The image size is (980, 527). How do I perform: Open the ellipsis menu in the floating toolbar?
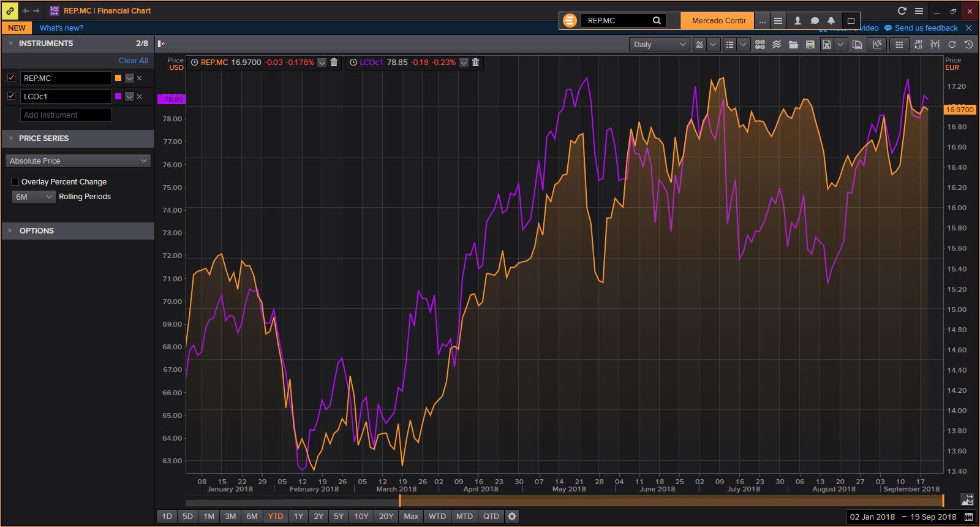(763, 20)
